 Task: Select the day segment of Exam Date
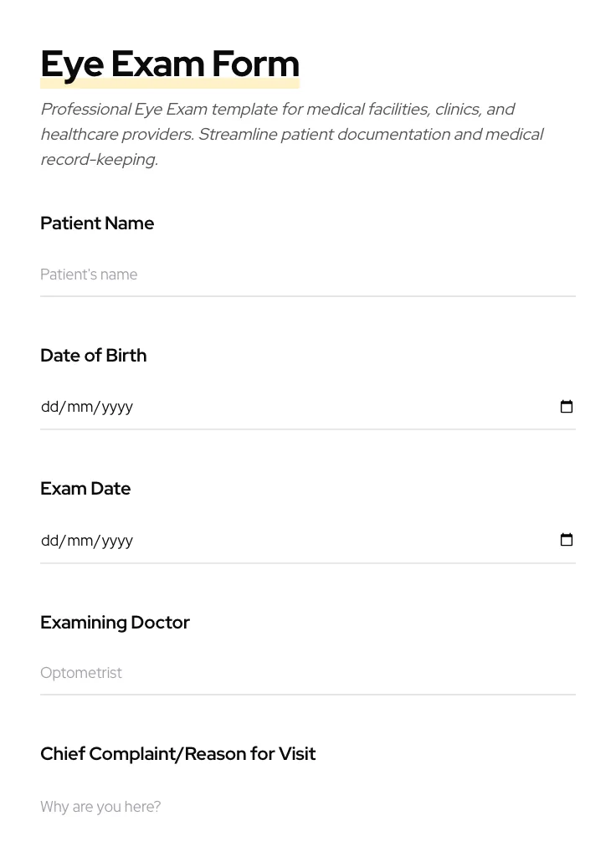pos(49,541)
